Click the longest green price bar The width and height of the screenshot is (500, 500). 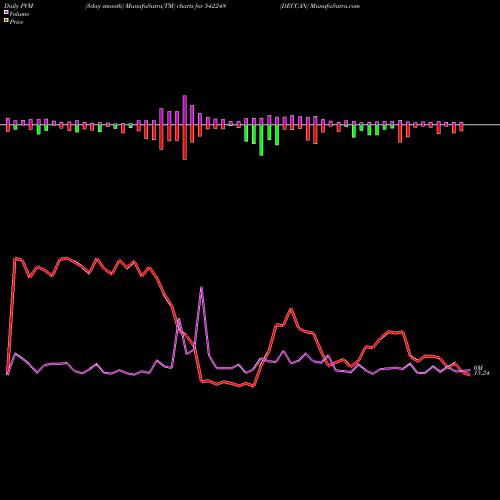[x=261, y=140]
